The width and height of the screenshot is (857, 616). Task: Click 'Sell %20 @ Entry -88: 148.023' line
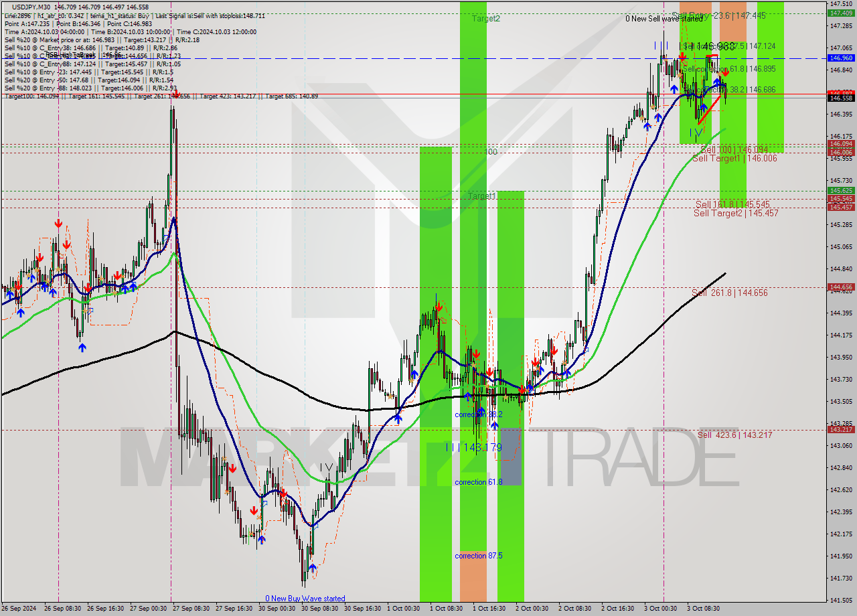point(90,88)
